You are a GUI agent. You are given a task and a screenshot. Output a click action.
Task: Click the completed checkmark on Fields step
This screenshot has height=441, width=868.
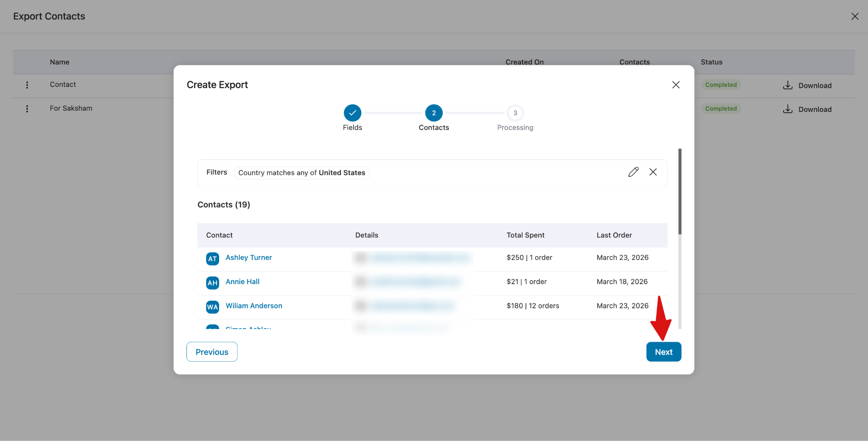pos(352,113)
